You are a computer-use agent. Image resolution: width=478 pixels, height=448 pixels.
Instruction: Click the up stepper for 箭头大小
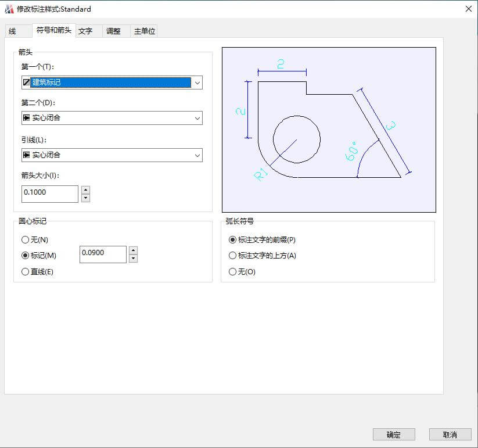point(85,190)
